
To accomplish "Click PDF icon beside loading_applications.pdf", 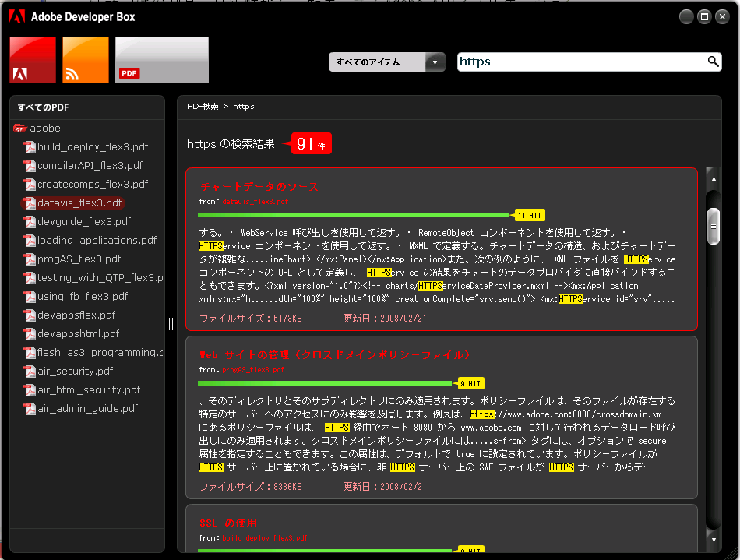I will tap(30, 240).
